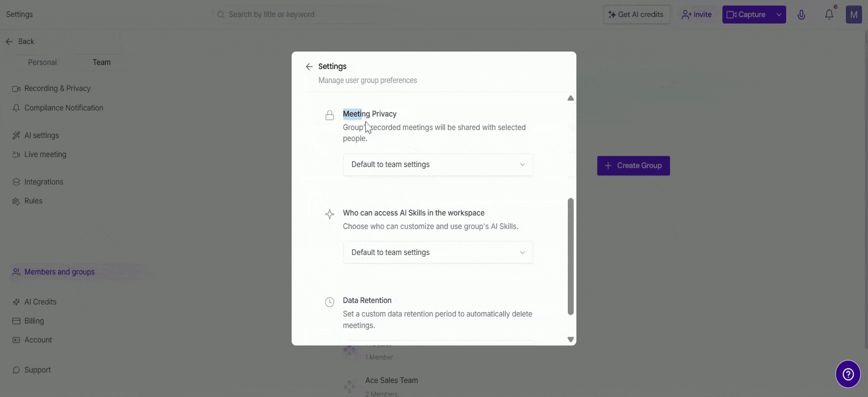Click the AI Skills sparkle icon
The height and width of the screenshot is (397, 868).
click(x=330, y=214)
